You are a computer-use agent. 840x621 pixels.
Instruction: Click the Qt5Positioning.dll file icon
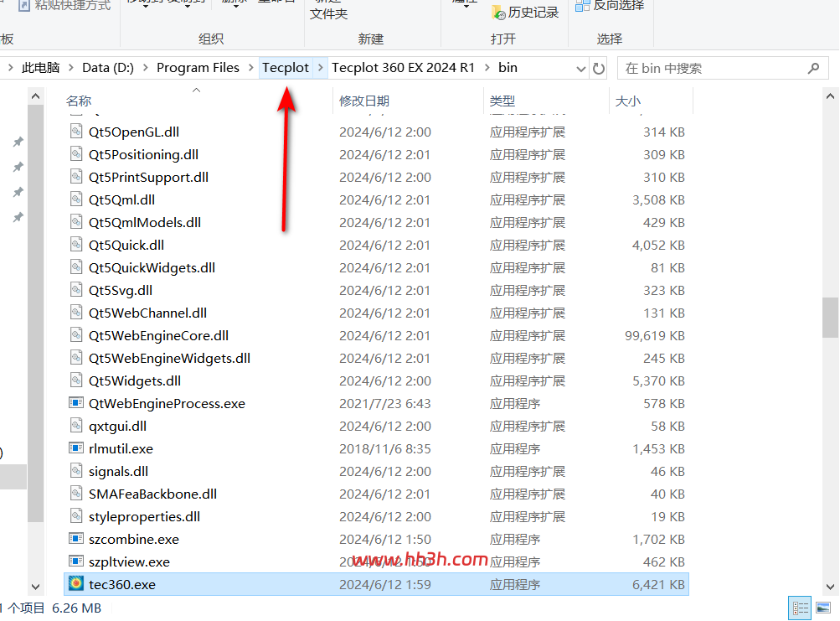76,154
